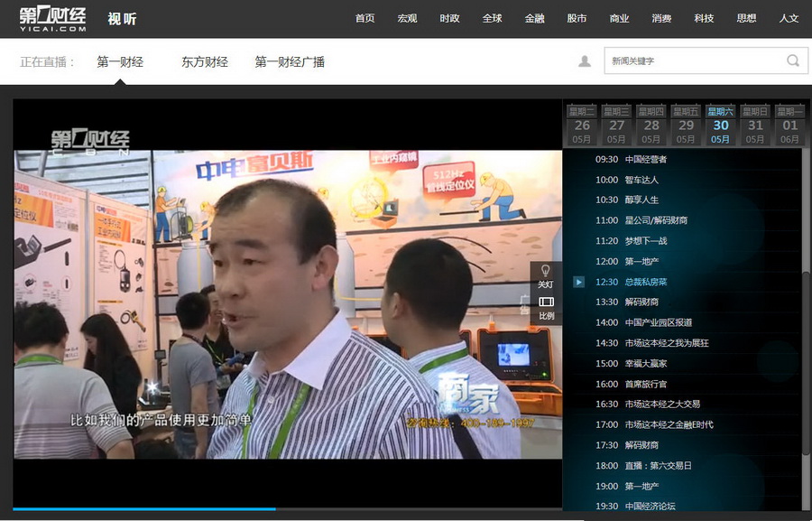Click the live video player area
This screenshot has height=521, width=812.
288,303
